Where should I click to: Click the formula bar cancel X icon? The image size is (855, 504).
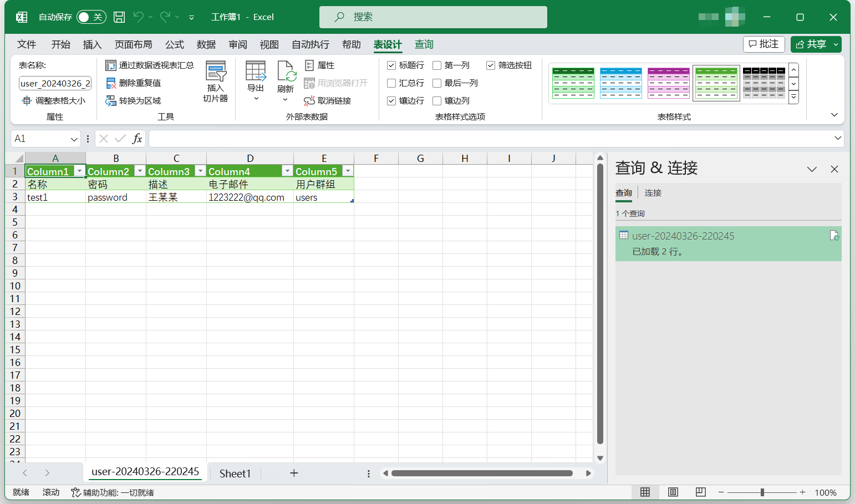click(x=104, y=139)
